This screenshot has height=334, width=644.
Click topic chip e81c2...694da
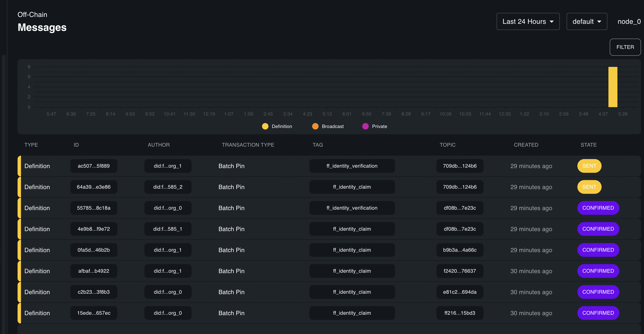point(460,292)
